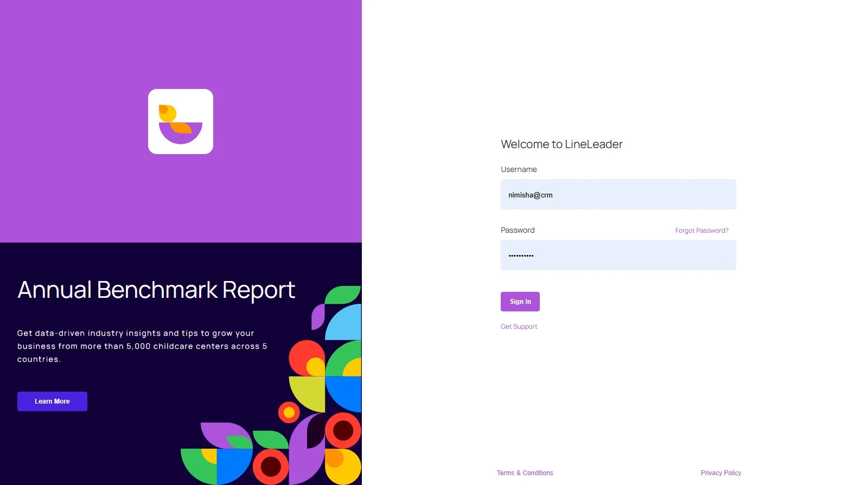Click the Learn More button
The image size is (868, 485).
52,401
